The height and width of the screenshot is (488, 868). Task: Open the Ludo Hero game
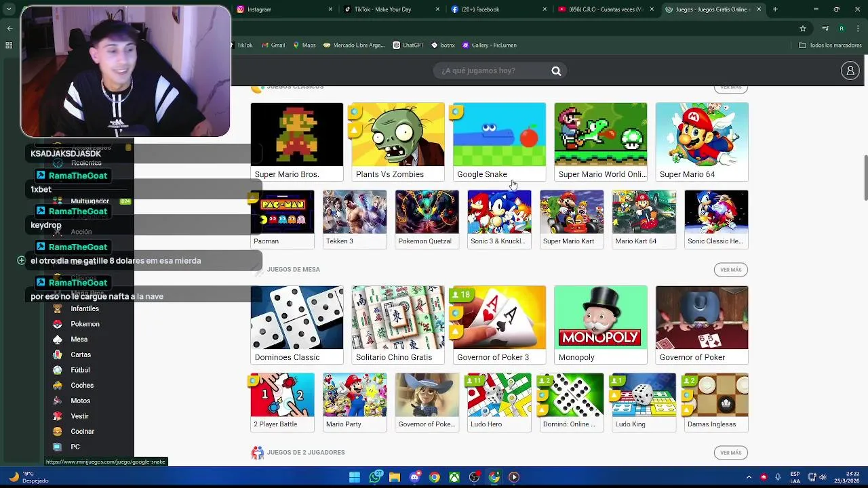(499, 402)
